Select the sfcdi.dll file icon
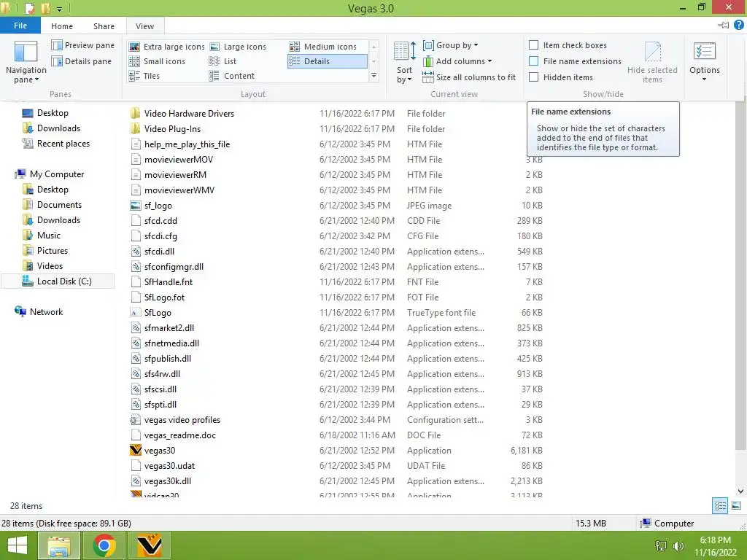747x560 pixels. pos(135,251)
